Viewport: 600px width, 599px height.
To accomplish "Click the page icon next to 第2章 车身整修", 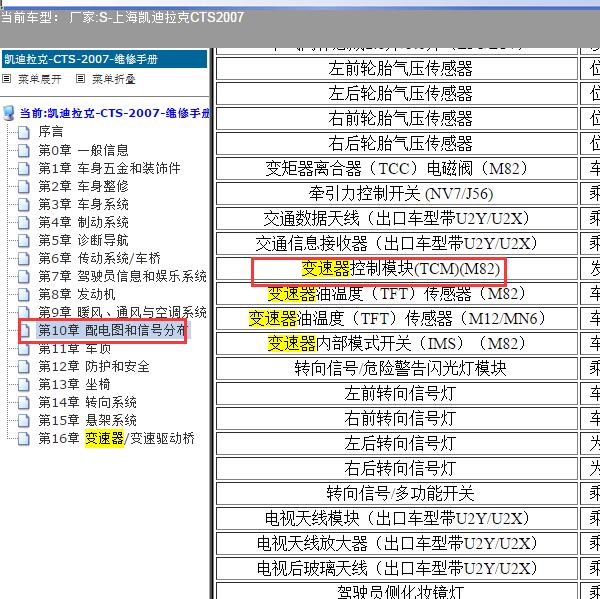I will click(24, 186).
